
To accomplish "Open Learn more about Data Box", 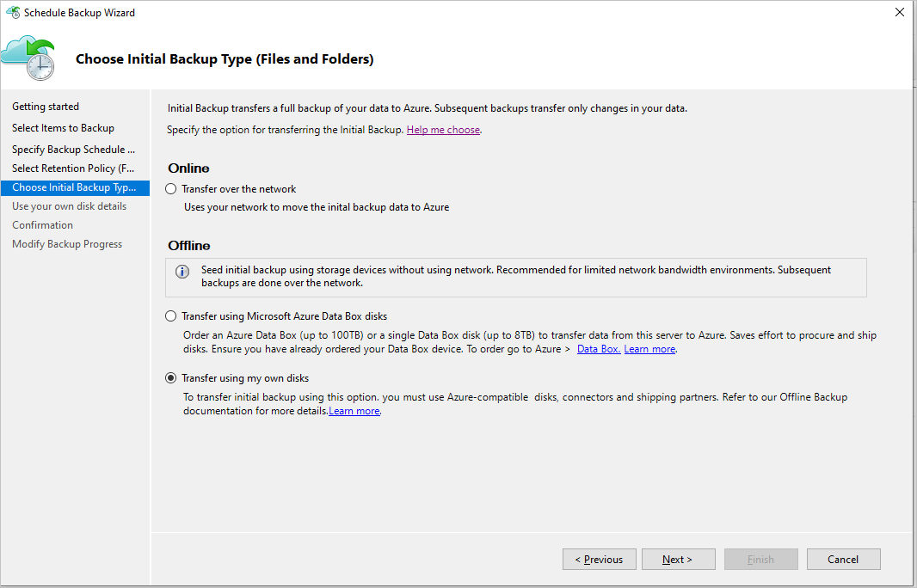I will [649, 348].
